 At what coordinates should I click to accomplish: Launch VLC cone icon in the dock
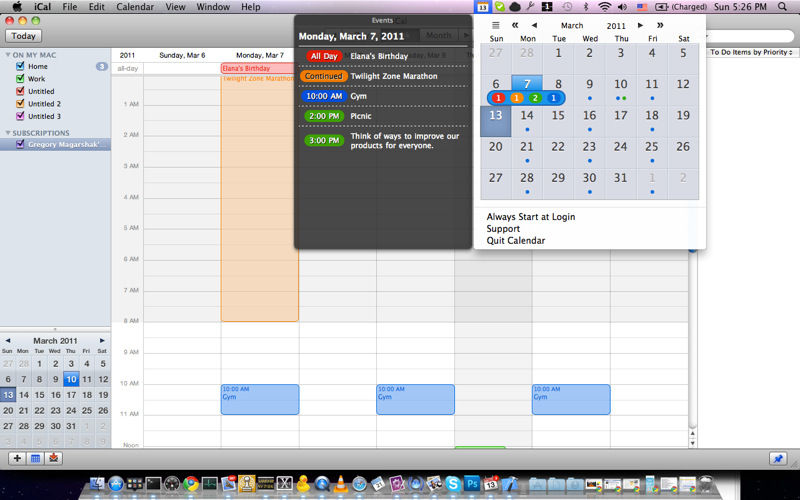point(340,483)
